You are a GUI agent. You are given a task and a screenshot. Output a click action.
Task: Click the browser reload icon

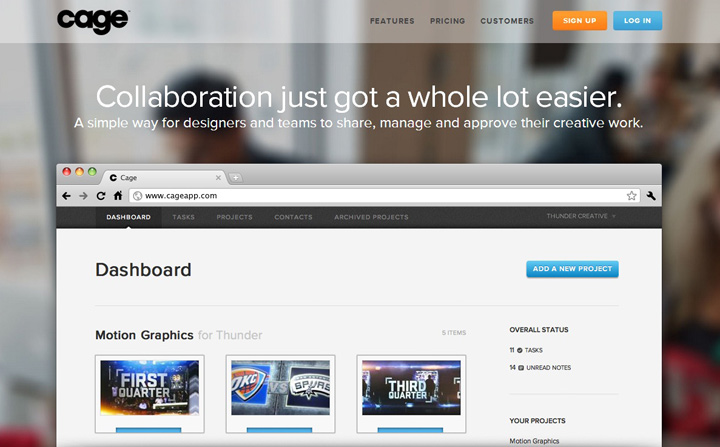coord(101,196)
